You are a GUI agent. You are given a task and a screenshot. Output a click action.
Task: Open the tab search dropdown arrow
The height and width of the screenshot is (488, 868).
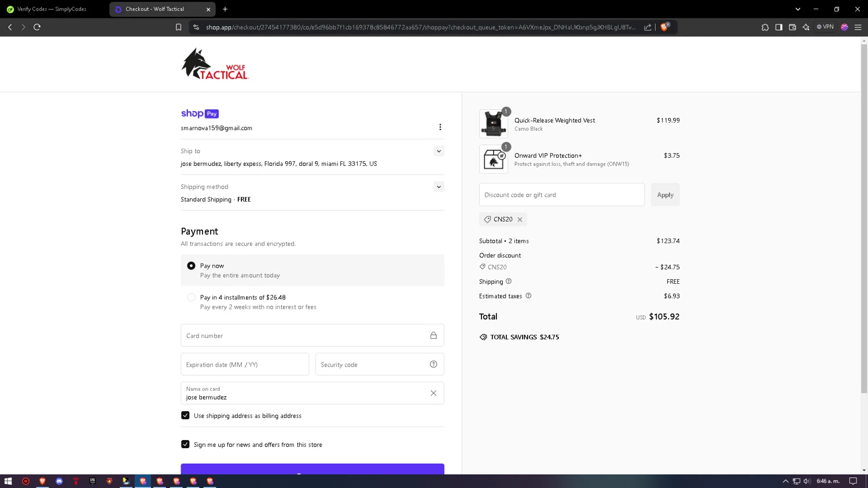click(797, 9)
